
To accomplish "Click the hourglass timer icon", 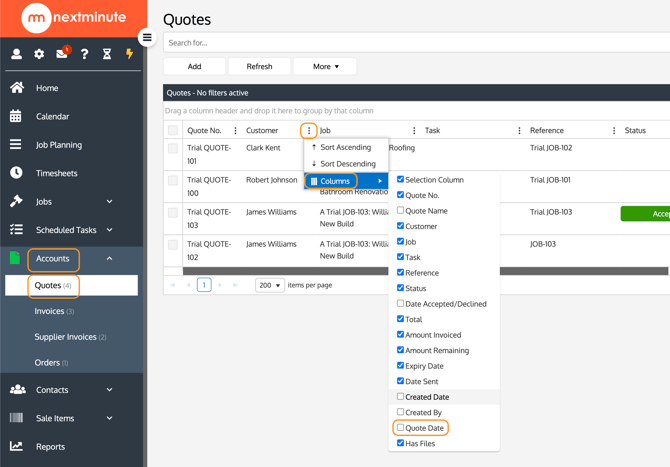I will tap(107, 54).
